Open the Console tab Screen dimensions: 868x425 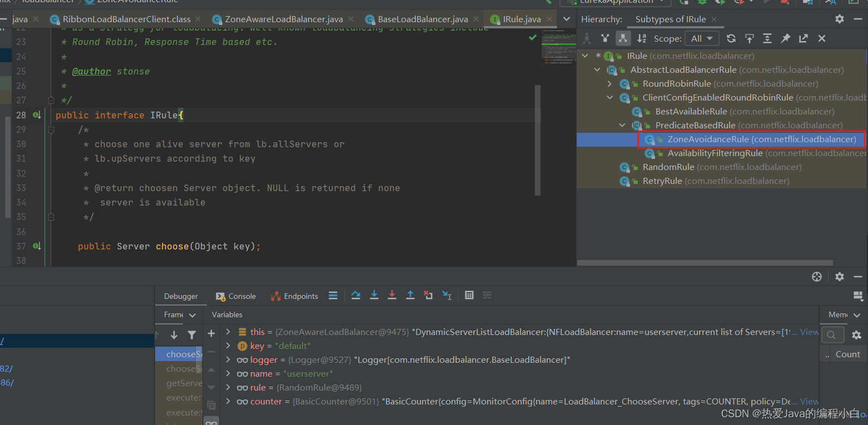click(236, 296)
